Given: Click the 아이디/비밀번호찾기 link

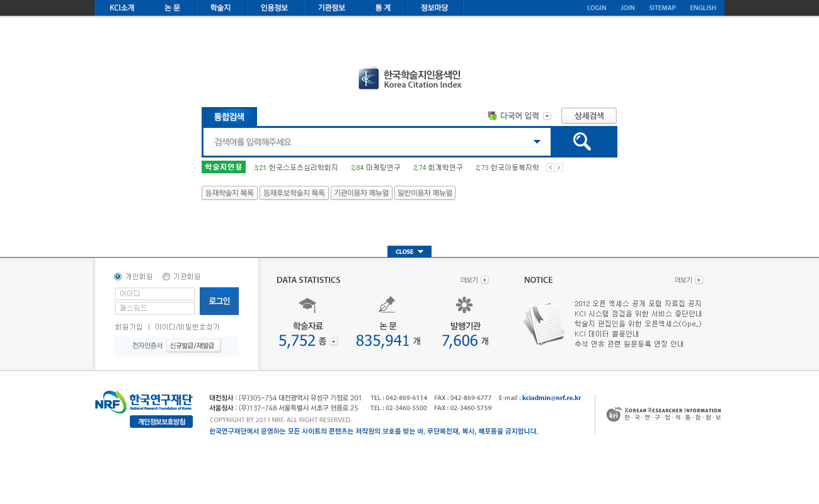Looking at the screenshot, I should (x=187, y=327).
